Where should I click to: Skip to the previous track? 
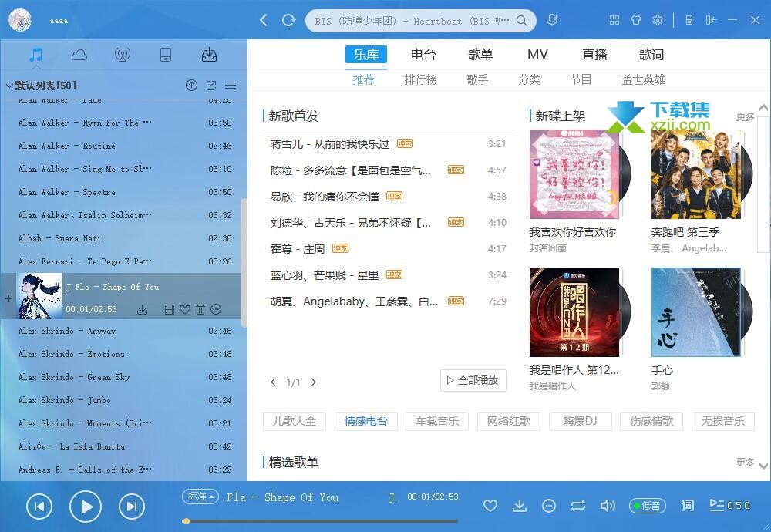[39, 507]
